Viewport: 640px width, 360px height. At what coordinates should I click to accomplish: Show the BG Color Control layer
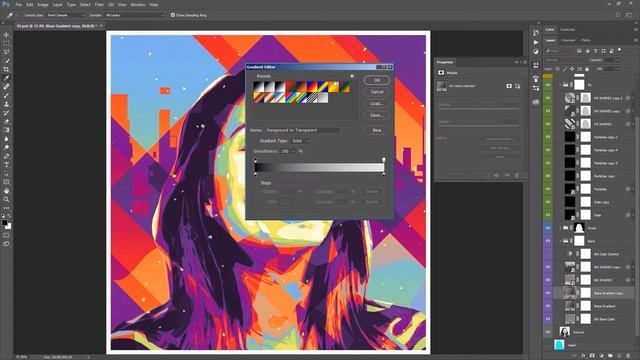(548, 254)
